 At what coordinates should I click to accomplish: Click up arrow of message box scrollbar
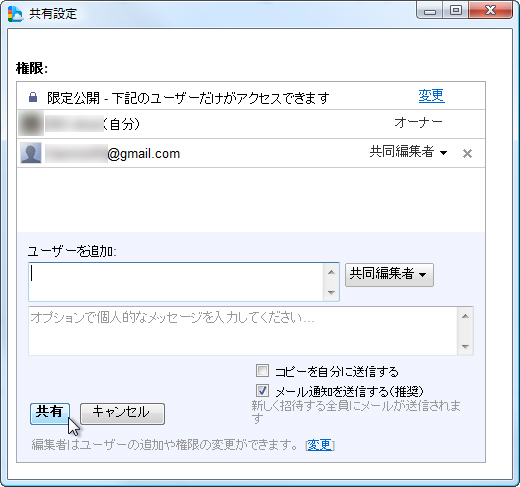pos(465,316)
